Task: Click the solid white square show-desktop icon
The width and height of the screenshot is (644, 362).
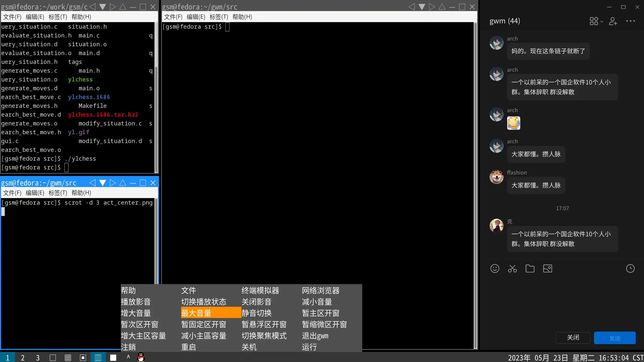Action: (x=113, y=357)
